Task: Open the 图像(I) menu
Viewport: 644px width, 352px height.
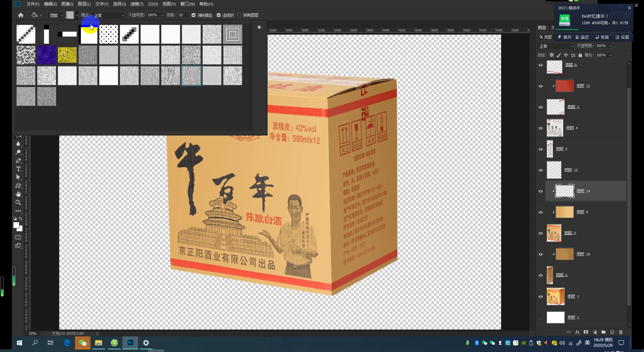Action: pyautogui.click(x=67, y=4)
